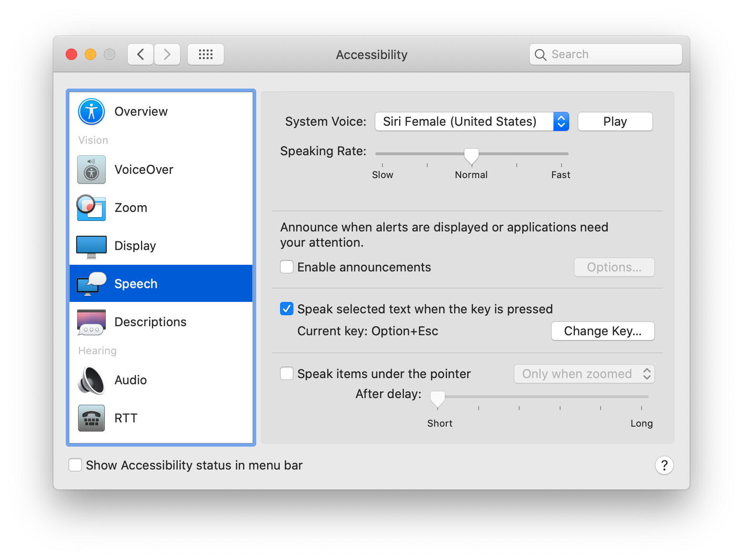Image resolution: width=743 pixels, height=560 pixels.
Task: Select Speech in the Vision category
Action: 136,283
